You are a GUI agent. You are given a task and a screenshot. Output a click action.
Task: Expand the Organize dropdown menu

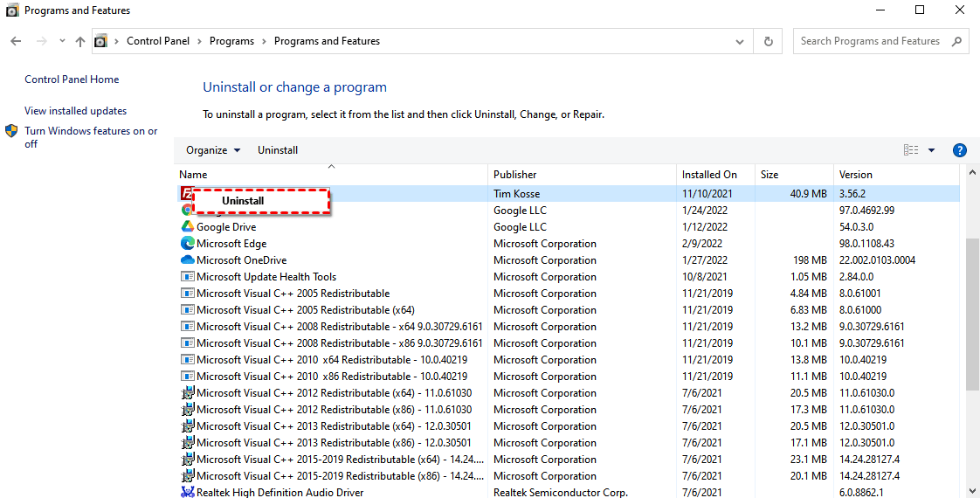(x=213, y=150)
